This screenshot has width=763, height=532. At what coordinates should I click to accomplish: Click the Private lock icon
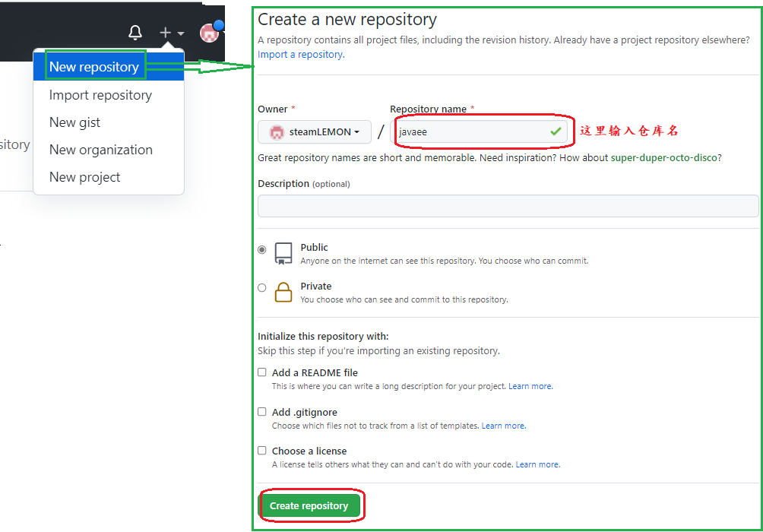coord(283,292)
